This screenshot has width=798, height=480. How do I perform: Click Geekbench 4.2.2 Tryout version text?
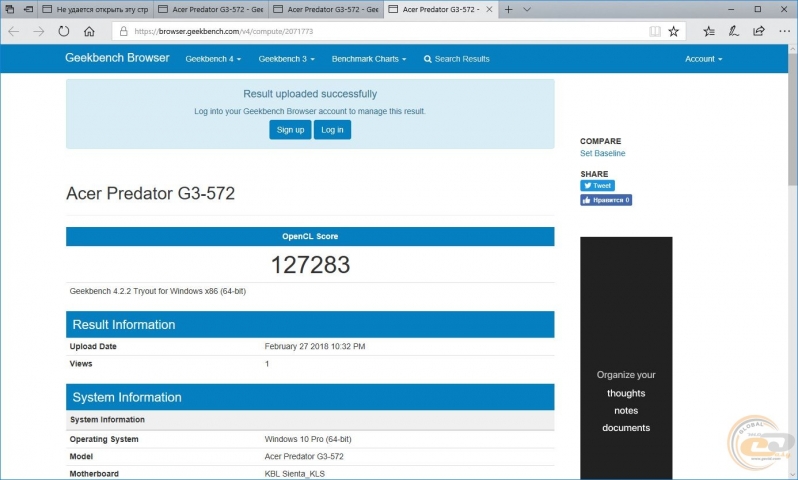tap(158, 291)
